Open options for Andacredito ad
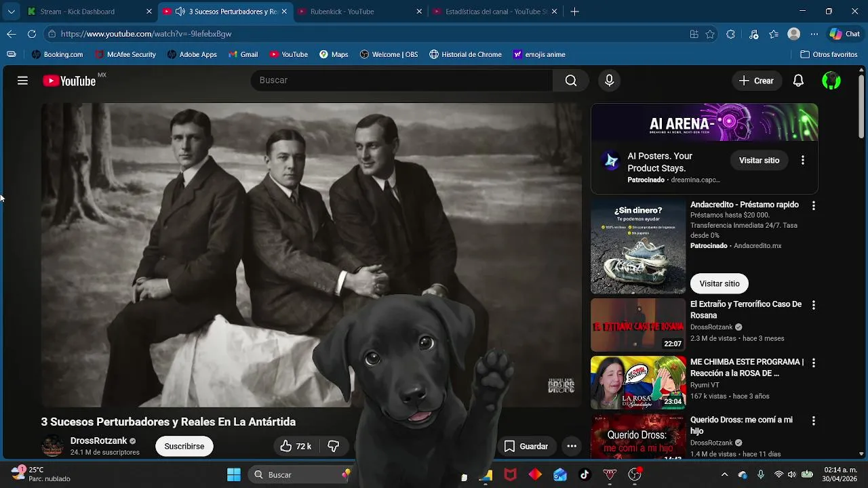Viewport: 868px width, 488px height. point(814,205)
